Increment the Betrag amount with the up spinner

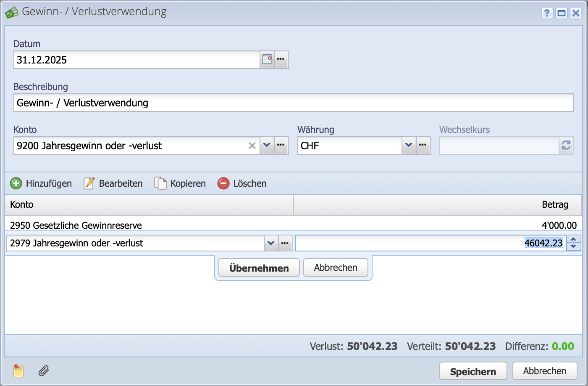tap(573, 240)
